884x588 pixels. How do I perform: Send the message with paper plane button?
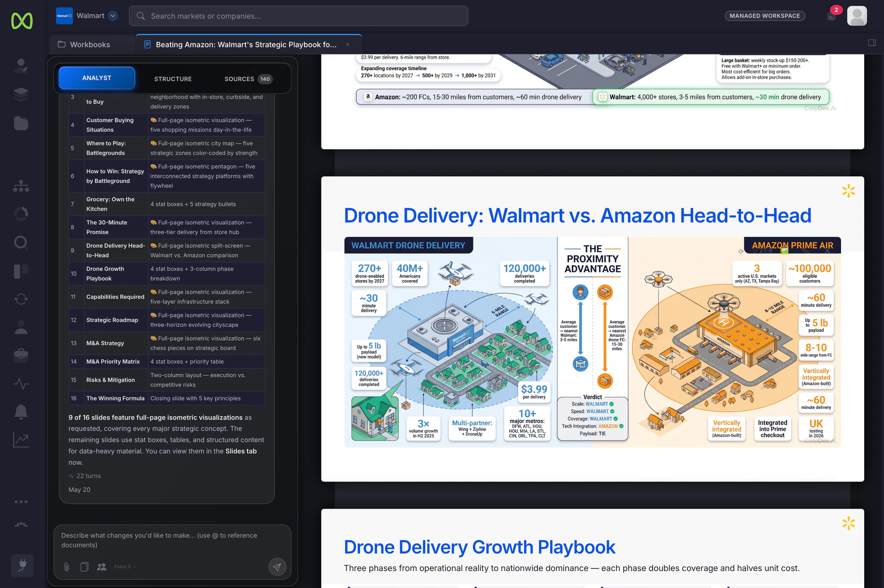tap(277, 567)
